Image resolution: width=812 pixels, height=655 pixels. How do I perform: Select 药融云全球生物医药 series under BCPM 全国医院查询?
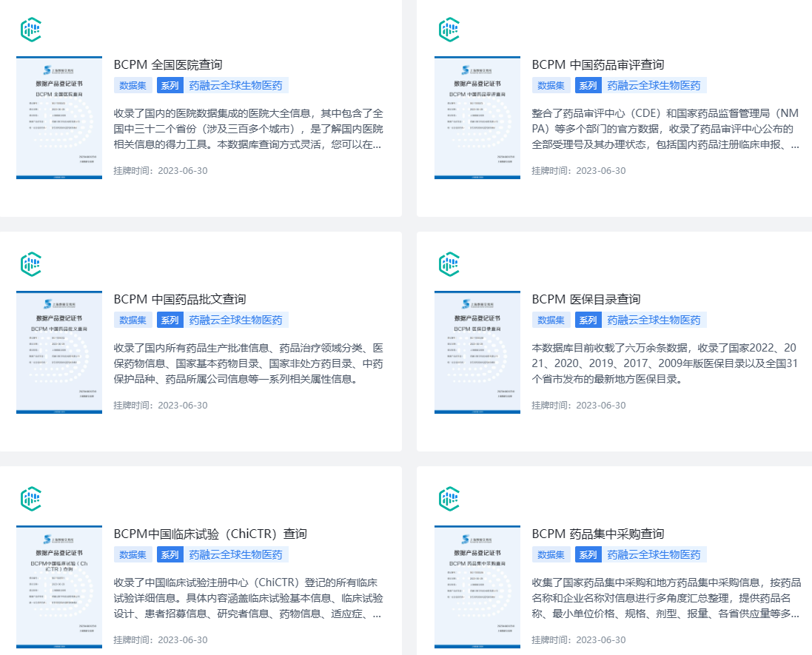(235, 86)
